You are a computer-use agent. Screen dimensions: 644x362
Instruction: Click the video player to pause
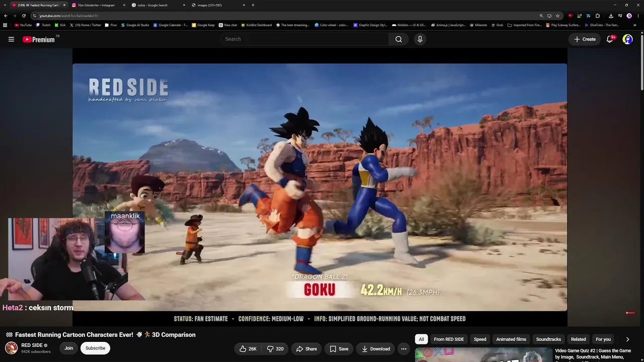coord(319,187)
